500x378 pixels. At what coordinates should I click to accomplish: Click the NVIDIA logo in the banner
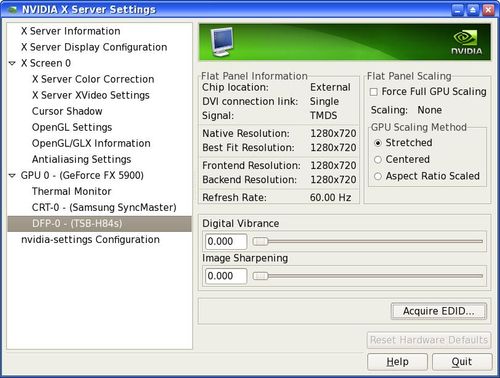(467, 42)
